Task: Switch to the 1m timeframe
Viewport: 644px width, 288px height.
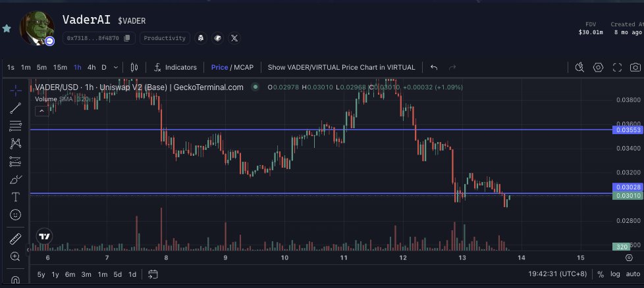Action: coord(26,67)
